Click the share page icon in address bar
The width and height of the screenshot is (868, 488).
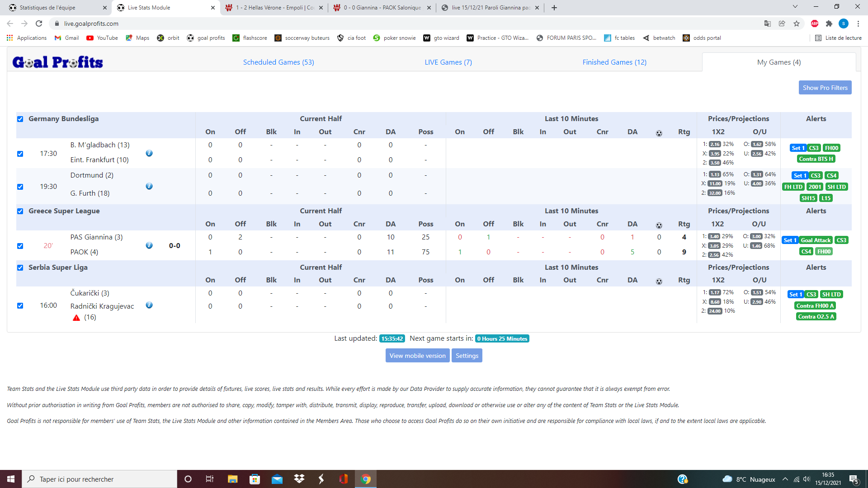pos(782,23)
